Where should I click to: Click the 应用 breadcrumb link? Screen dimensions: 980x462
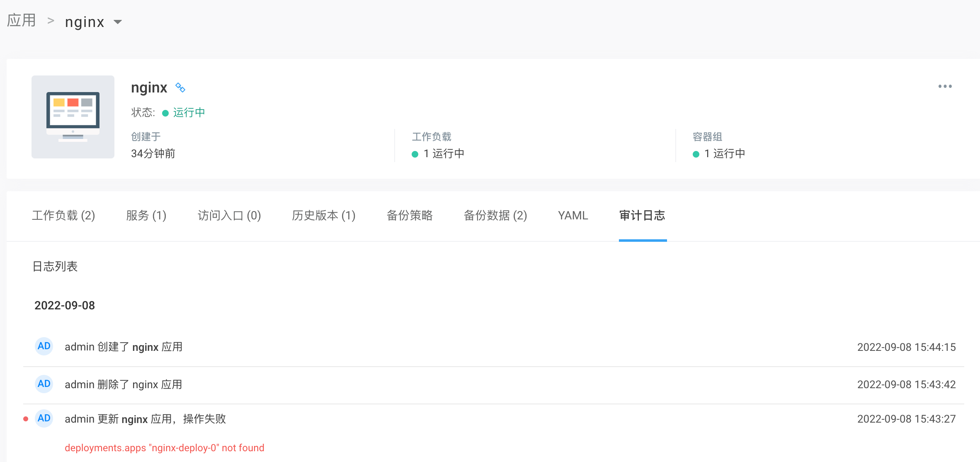click(x=21, y=20)
